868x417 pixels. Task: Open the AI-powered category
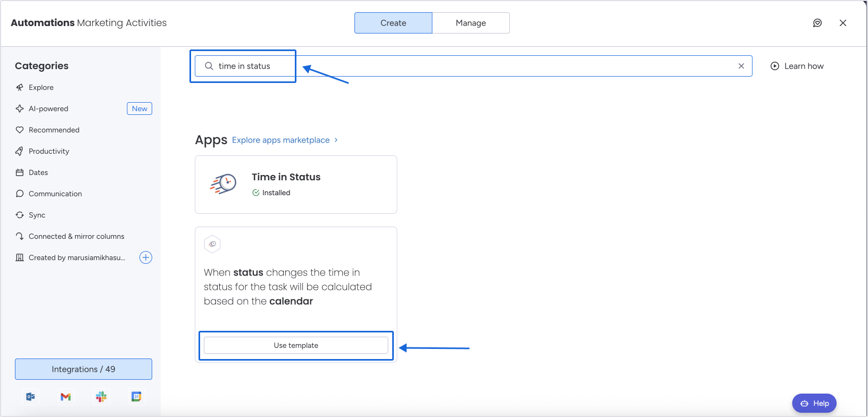tap(48, 109)
